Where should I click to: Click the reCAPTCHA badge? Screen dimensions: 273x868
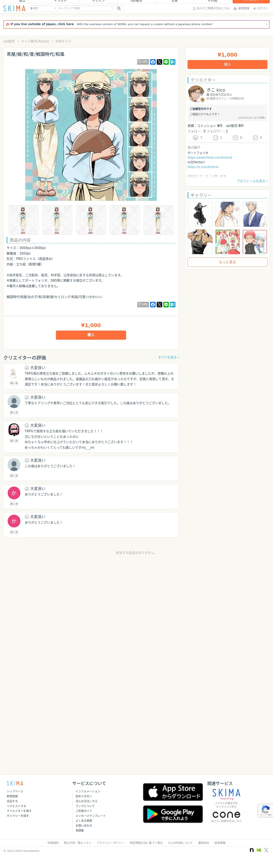tap(265, 810)
